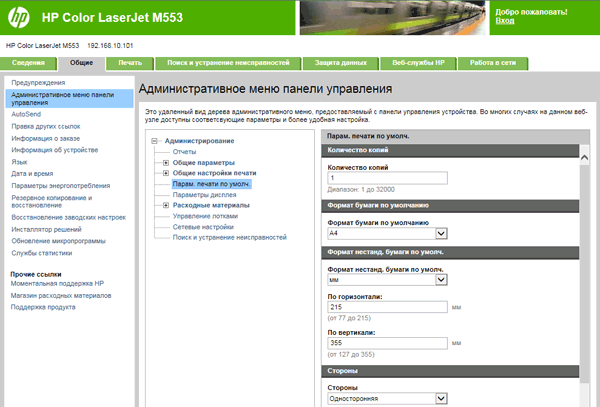The image size is (600, 407).
Task: Click the panel scrollbar up arrow
Action: pos(584,158)
